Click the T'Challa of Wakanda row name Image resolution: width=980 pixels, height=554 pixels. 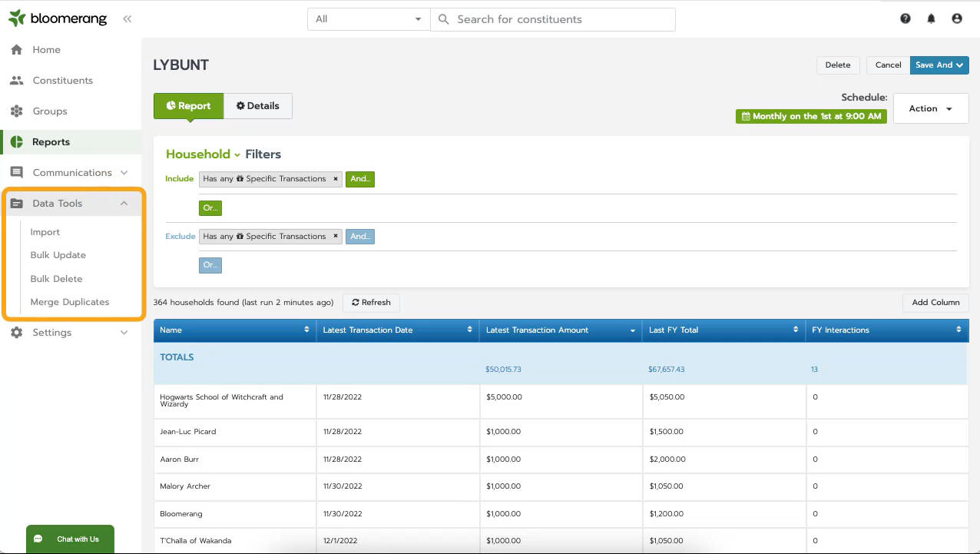195,541
